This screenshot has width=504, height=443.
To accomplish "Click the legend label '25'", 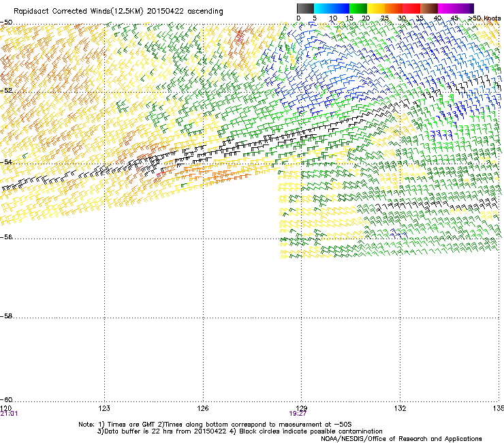I will tap(385, 18).
